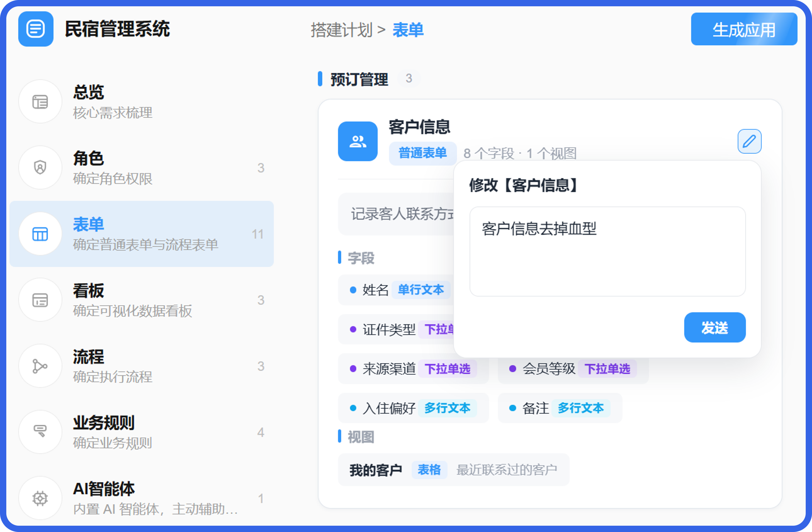This screenshot has height=532, width=812.
Task: Click the 生成应用 button
Action: click(744, 29)
